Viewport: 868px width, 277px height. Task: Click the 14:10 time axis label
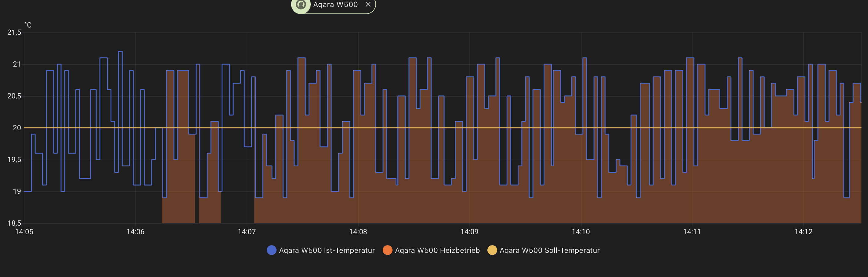[581, 232]
